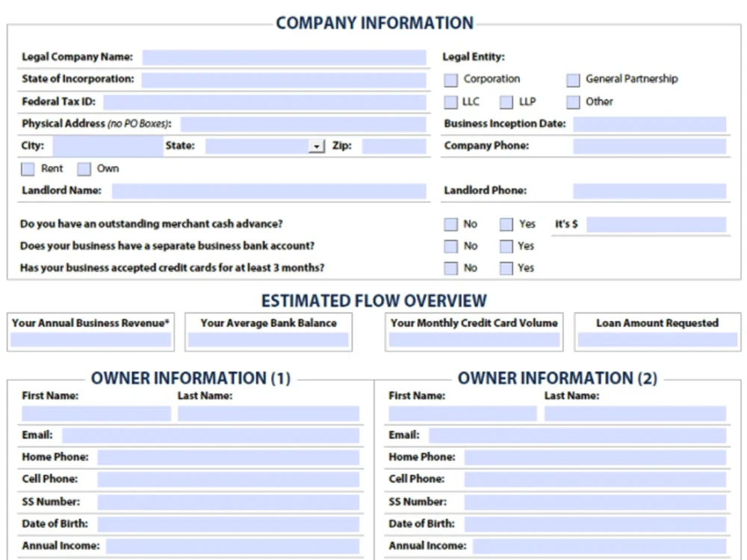Click the Zip code field
The height and width of the screenshot is (560, 747).
(394, 146)
